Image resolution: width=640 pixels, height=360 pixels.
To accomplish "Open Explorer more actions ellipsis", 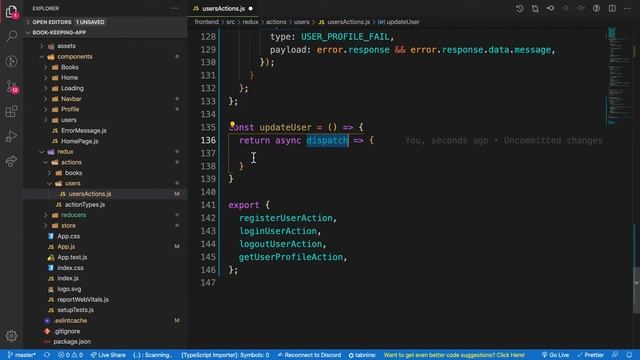I will pos(175,9).
